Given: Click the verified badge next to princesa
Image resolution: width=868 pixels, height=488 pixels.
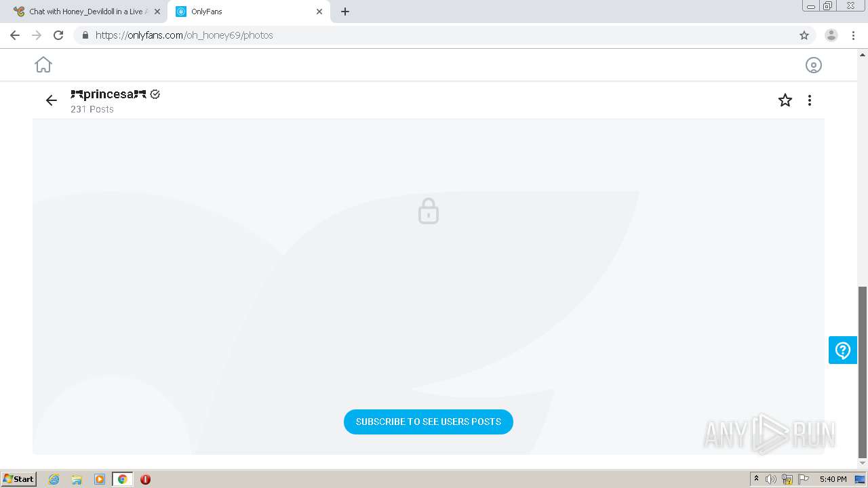Looking at the screenshot, I should click(x=155, y=94).
